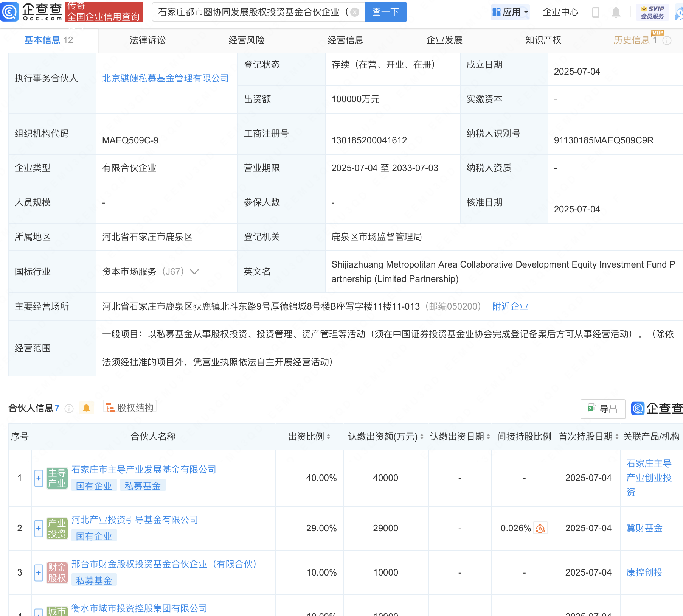Viewport: 683px width, 616px height.
Task: Click the 出资额 value 100000万元
Action: pyautogui.click(x=355, y=99)
